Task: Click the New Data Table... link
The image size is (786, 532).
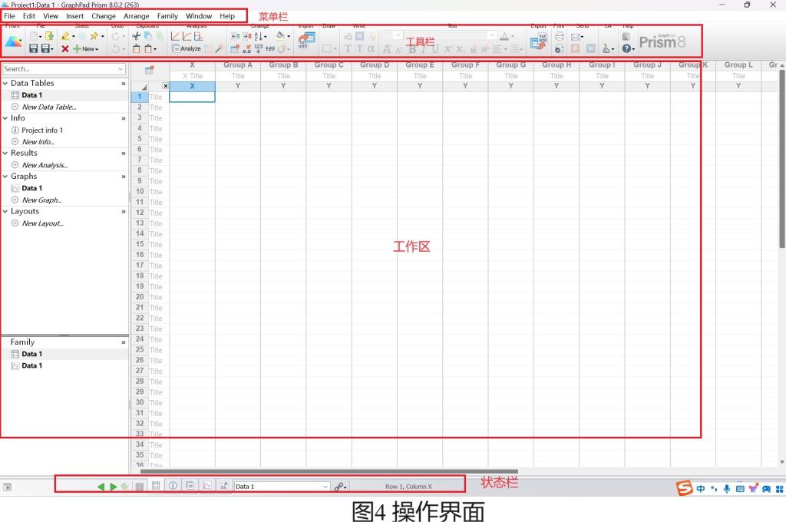Action: point(48,107)
